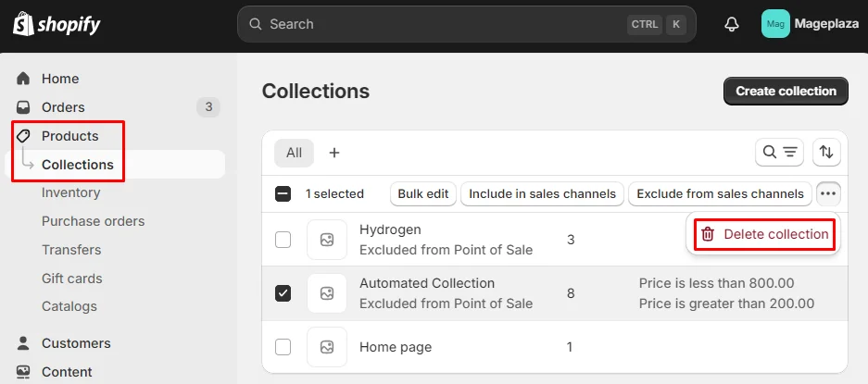The image size is (868, 384).
Task: Click Automated Collection's 'Excluded from Point of Sale'
Action: coord(447,303)
